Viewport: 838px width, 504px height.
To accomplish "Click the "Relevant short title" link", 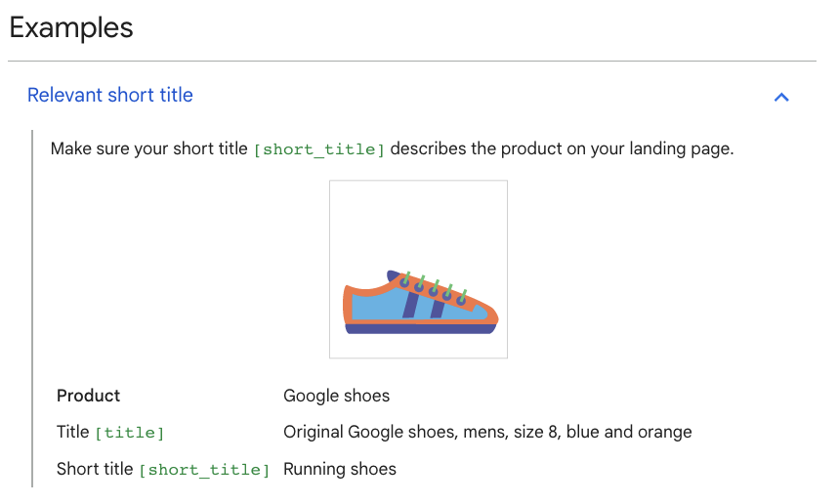I will click(x=110, y=95).
